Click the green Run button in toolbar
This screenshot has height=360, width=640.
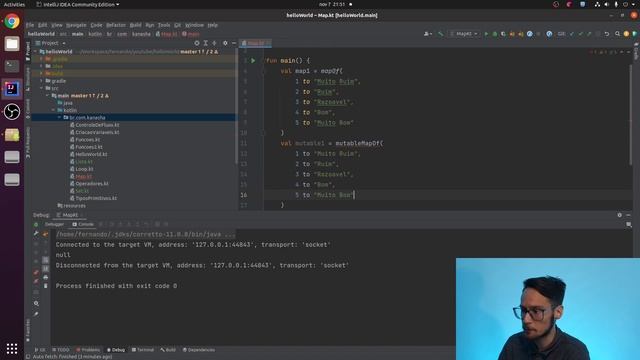coord(486,34)
